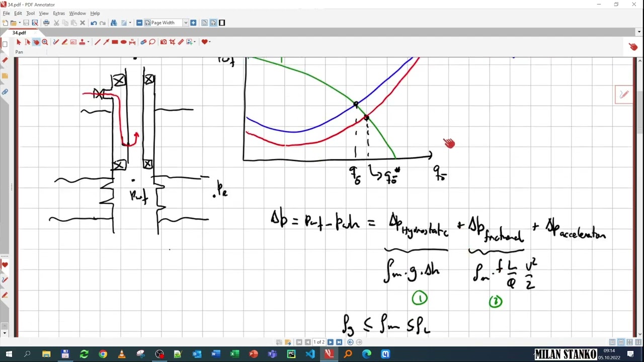Open the File menu

pos(6,13)
